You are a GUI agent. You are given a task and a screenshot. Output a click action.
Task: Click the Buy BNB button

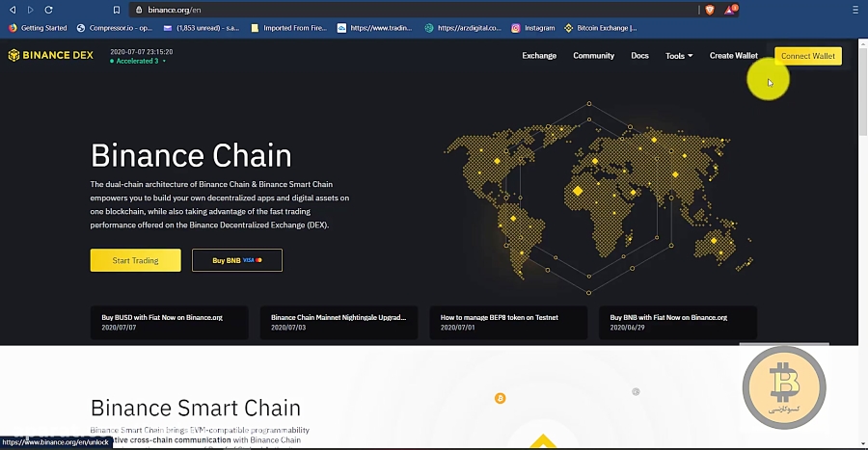(x=237, y=260)
